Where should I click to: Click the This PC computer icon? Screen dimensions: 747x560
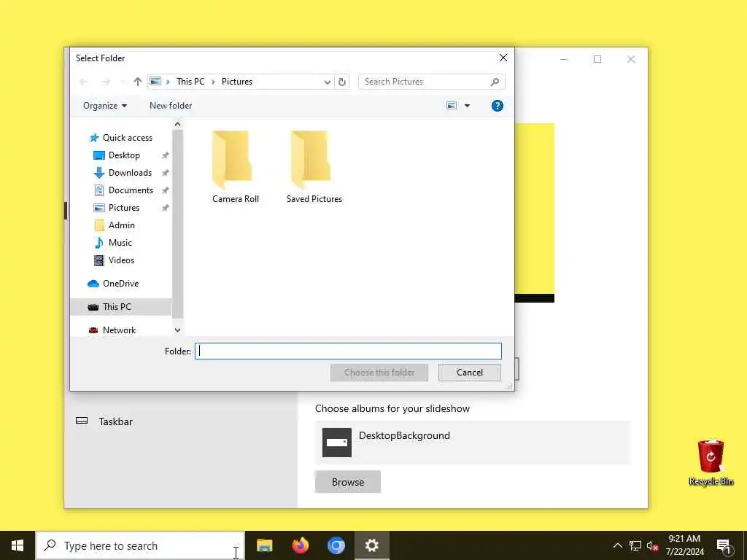tap(93, 307)
